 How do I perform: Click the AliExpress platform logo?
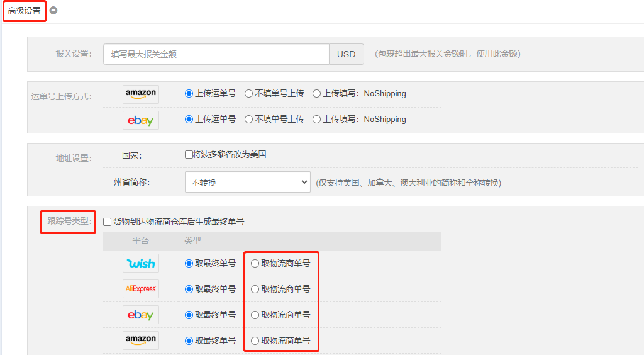(140, 289)
